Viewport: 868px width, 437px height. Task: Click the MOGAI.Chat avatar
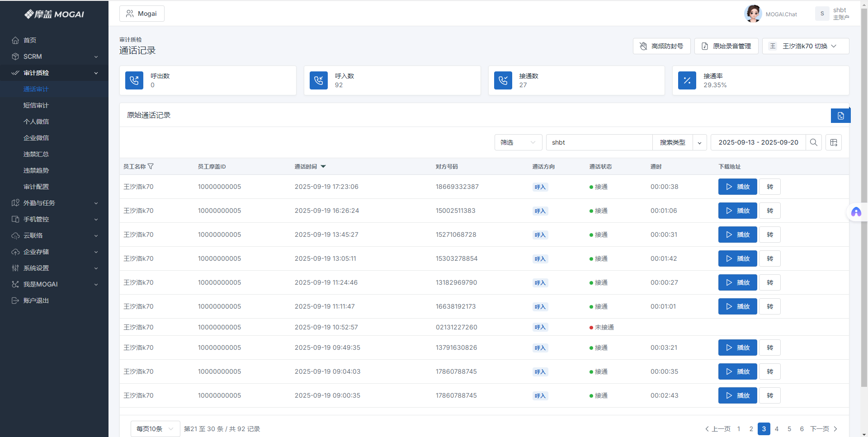[x=753, y=14]
